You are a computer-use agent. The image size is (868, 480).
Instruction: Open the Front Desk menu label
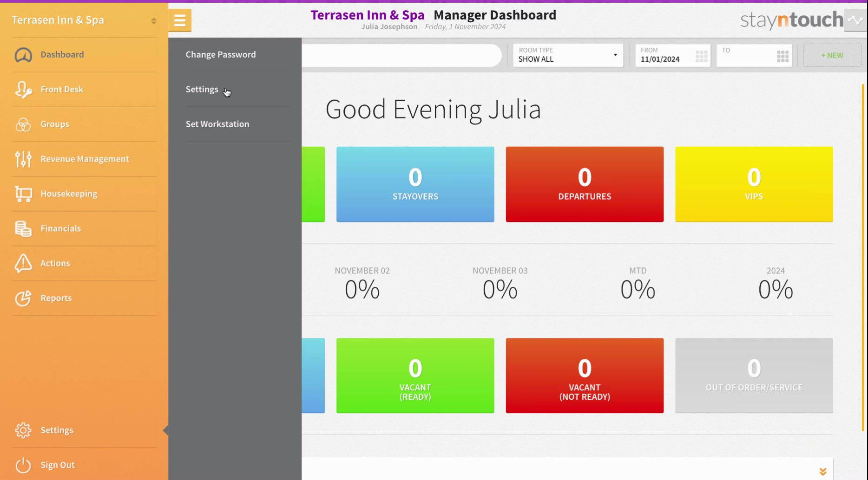(x=62, y=89)
